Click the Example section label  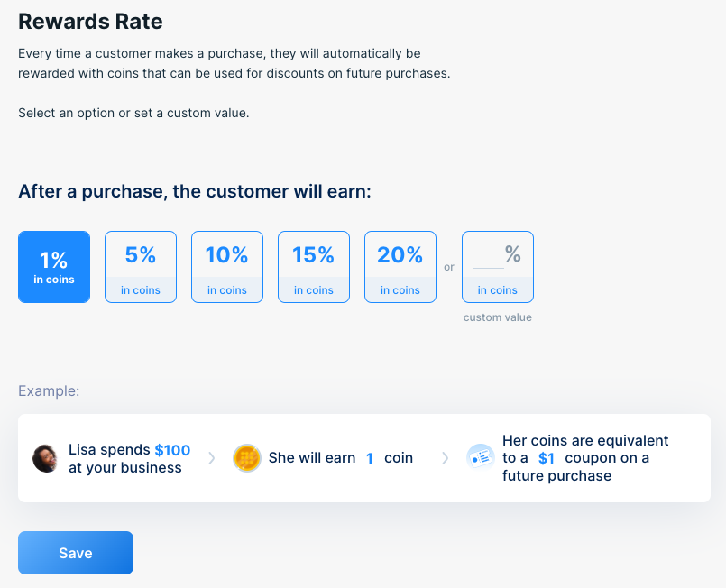[49, 390]
